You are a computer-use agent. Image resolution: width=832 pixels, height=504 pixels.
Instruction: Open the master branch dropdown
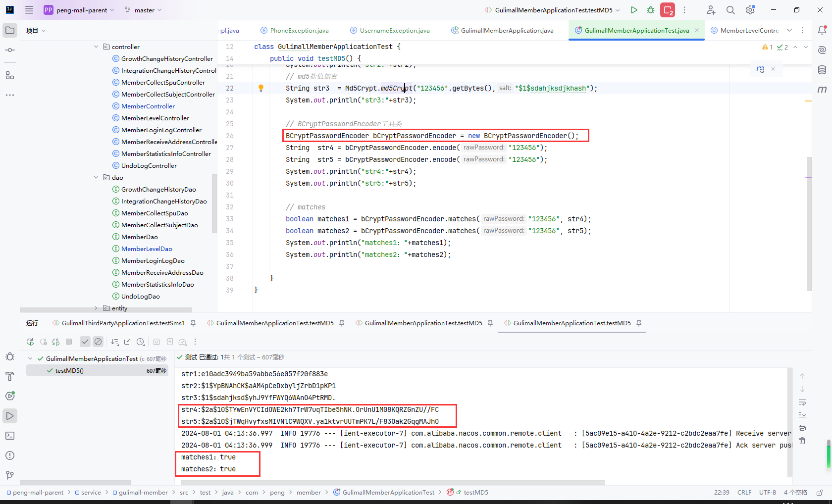[x=143, y=10]
